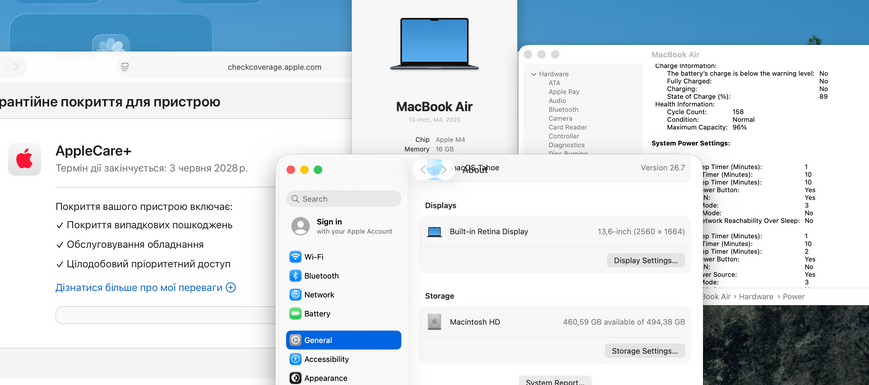
Task: Click the '13-inch, M4, 2025' subtitle
Action: tap(434, 120)
